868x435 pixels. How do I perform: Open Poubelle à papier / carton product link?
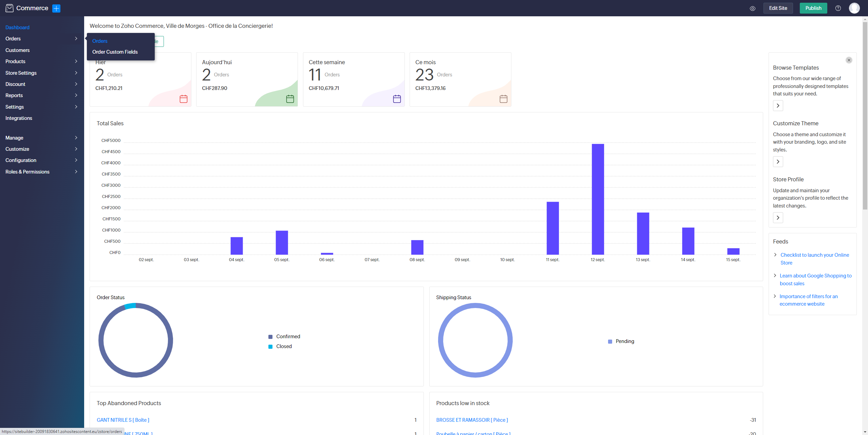tap(473, 433)
